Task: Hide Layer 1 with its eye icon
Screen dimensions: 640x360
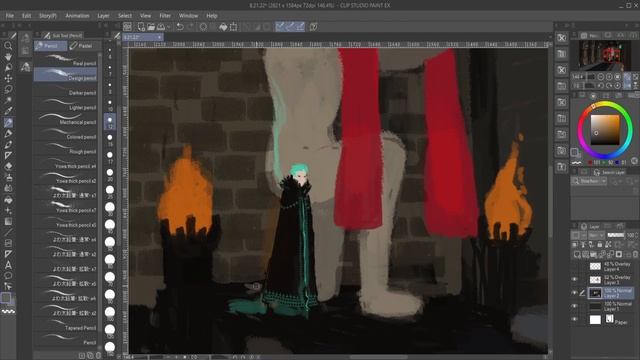Action: tap(574, 306)
